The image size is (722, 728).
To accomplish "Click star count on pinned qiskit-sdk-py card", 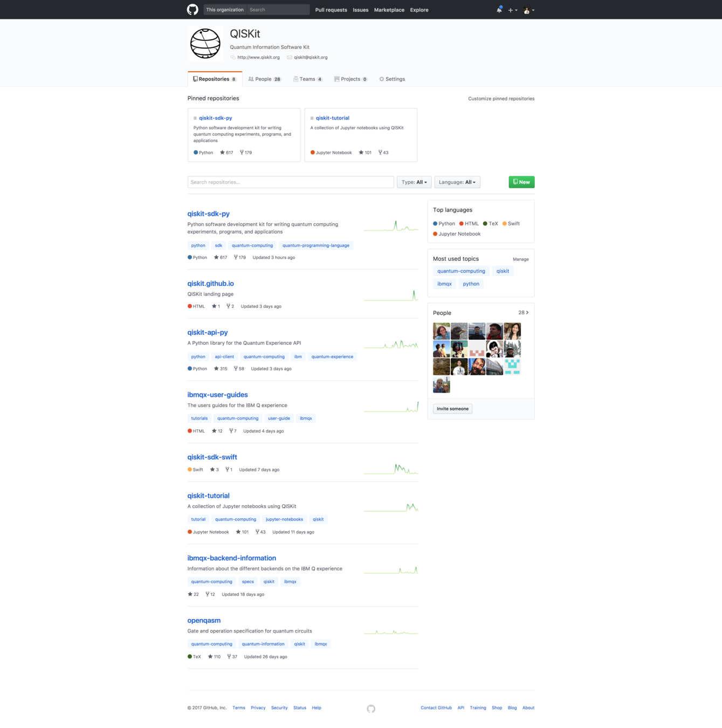I will 226,153.
